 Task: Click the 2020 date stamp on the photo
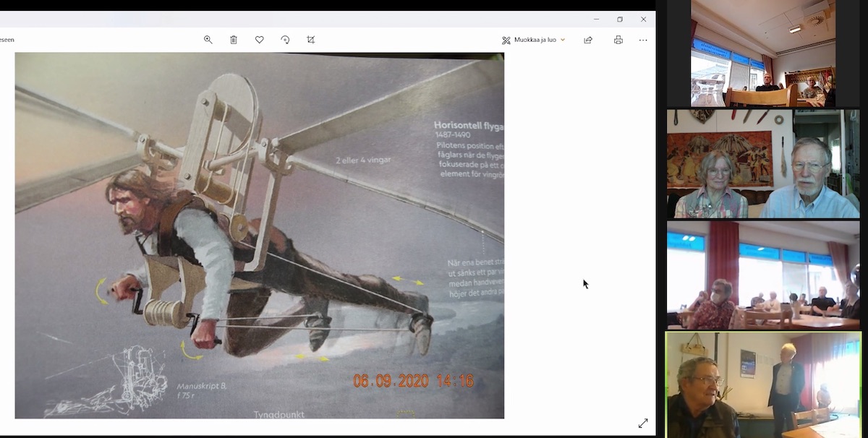click(x=413, y=380)
